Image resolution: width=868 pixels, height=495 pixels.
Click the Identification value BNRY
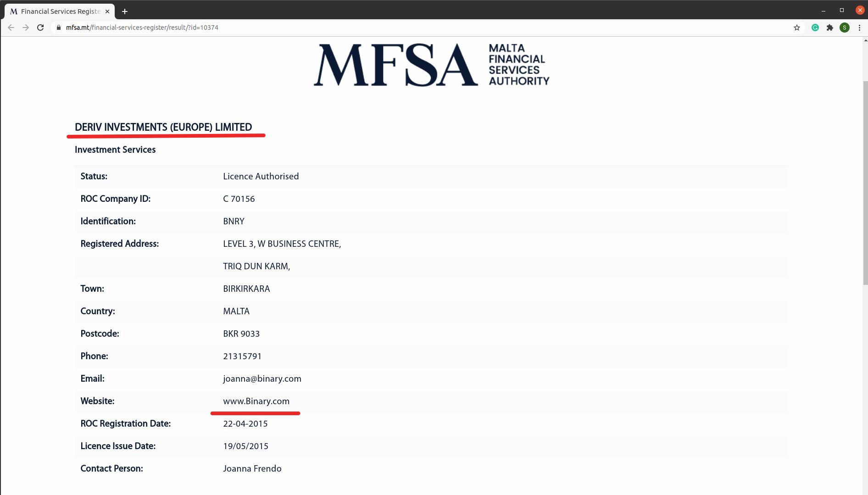234,222
